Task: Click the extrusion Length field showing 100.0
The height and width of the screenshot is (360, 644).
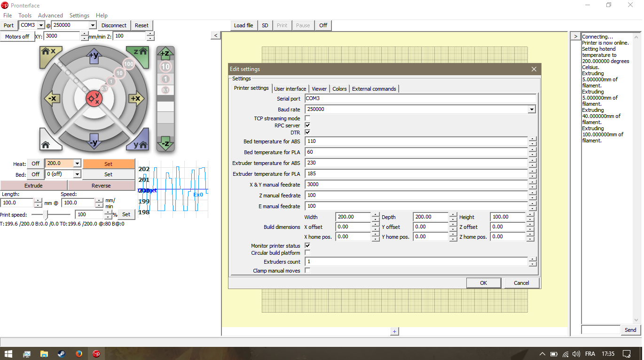Action: click(17, 203)
